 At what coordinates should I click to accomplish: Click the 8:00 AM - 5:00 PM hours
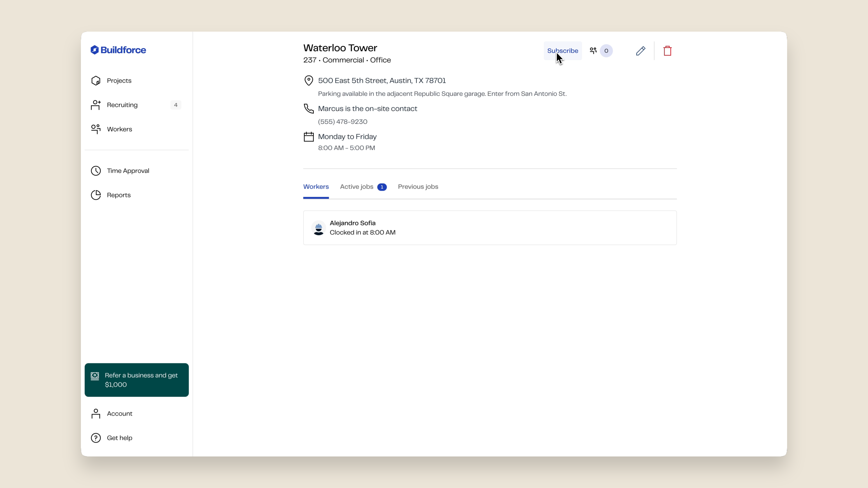tap(346, 148)
